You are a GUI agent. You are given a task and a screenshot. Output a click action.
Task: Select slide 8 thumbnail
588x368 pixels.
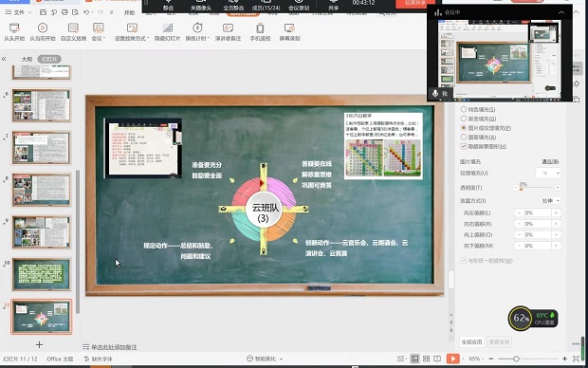[41, 190]
